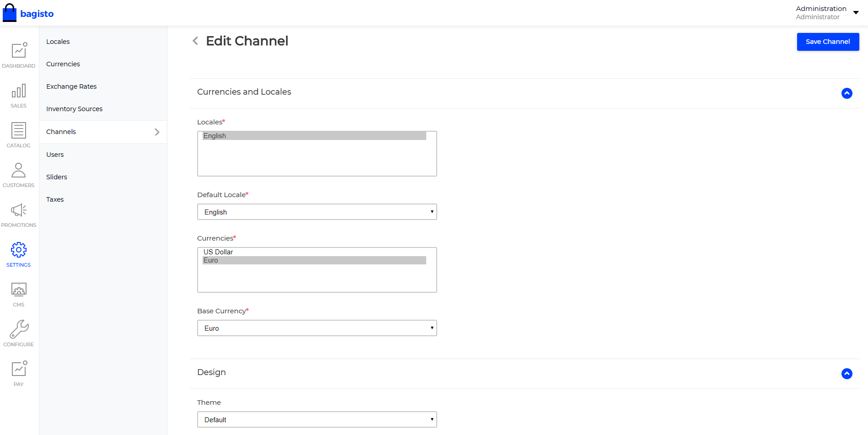Image resolution: width=868 pixels, height=435 pixels.
Task: Go back using arrow beside Edit Channel
Action: pyautogui.click(x=195, y=41)
